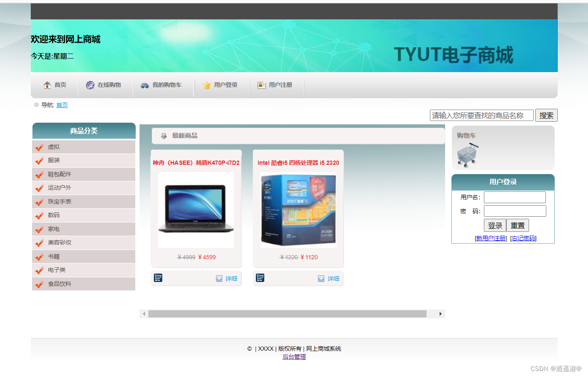Click the 登录 login button
This screenshot has height=376, width=588.
coord(495,226)
